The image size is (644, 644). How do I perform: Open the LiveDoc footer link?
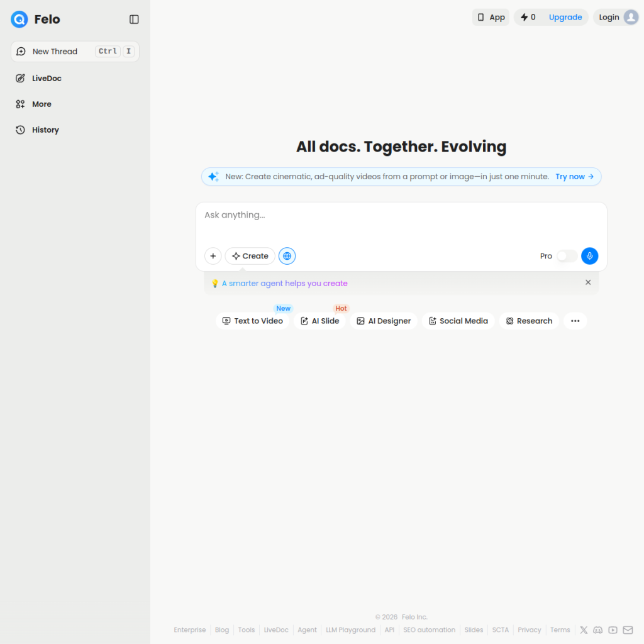click(x=276, y=630)
